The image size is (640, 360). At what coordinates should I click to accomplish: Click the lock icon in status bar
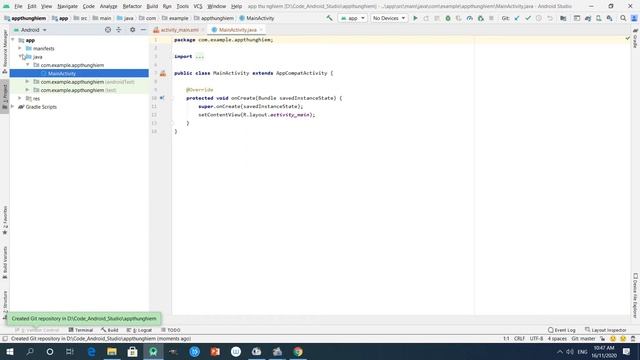coord(602,339)
